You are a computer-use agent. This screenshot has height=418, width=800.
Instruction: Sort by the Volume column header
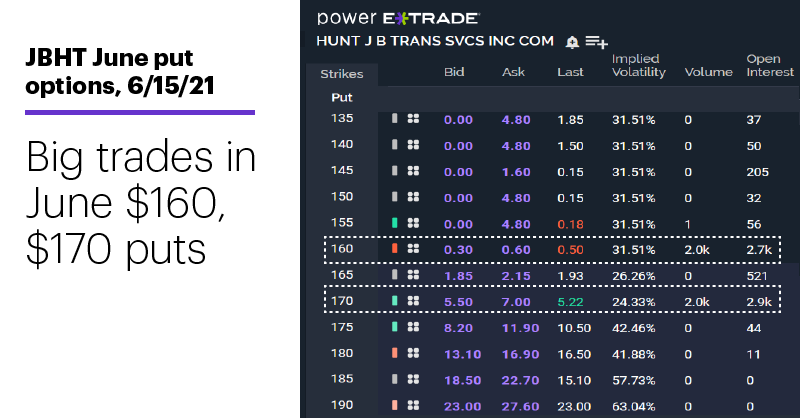tap(709, 72)
